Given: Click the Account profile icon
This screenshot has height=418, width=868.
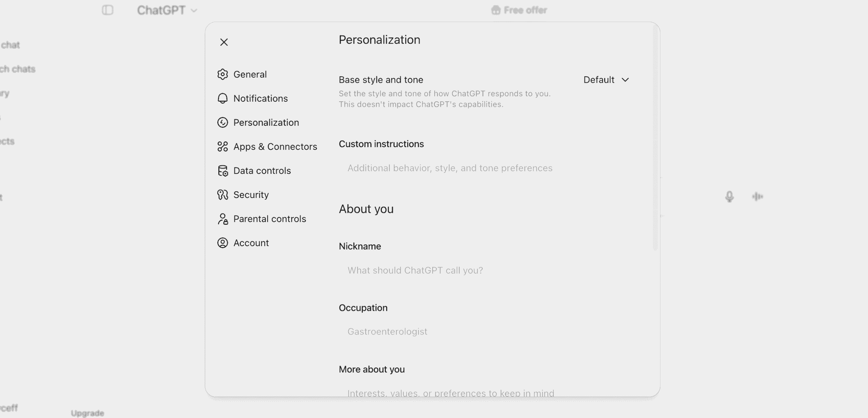Looking at the screenshot, I should [222, 243].
